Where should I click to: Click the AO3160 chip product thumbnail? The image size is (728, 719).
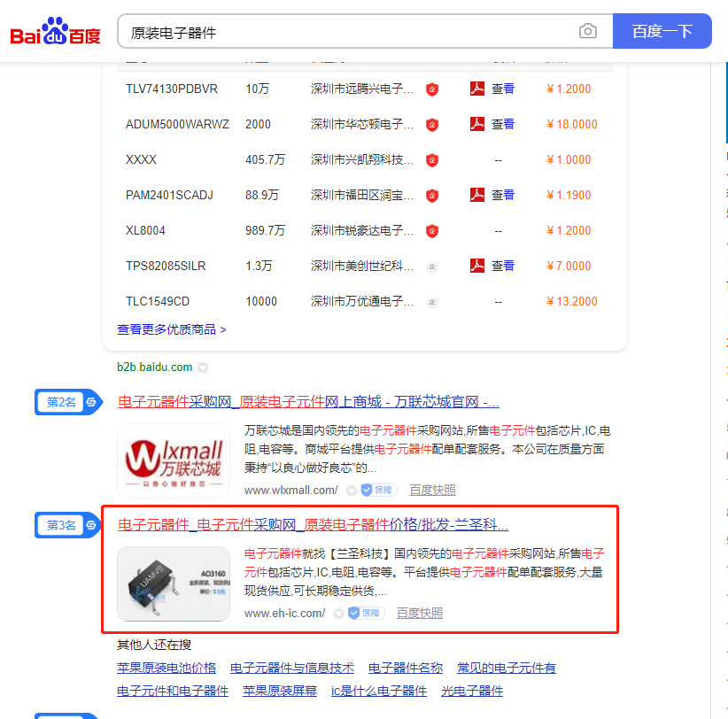[174, 584]
